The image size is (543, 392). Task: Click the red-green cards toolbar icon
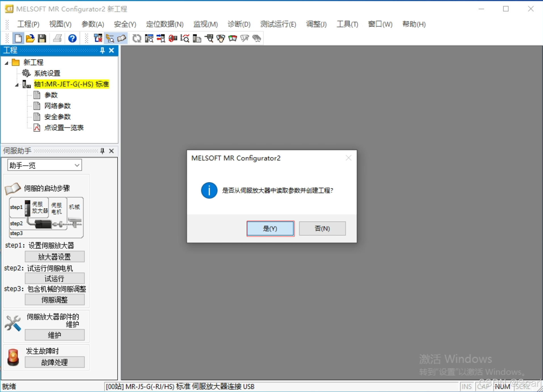click(233, 38)
